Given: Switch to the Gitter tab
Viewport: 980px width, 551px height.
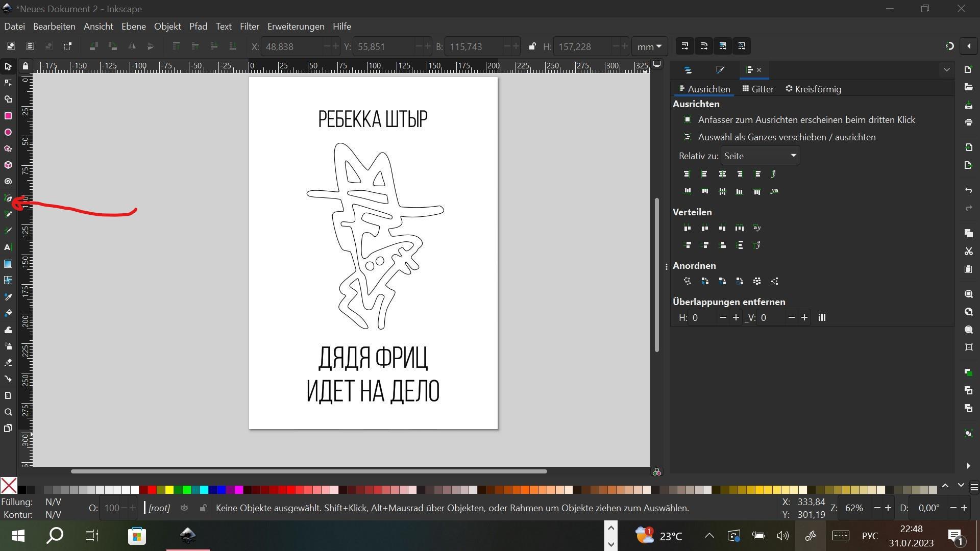Looking at the screenshot, I should [758, 89].
